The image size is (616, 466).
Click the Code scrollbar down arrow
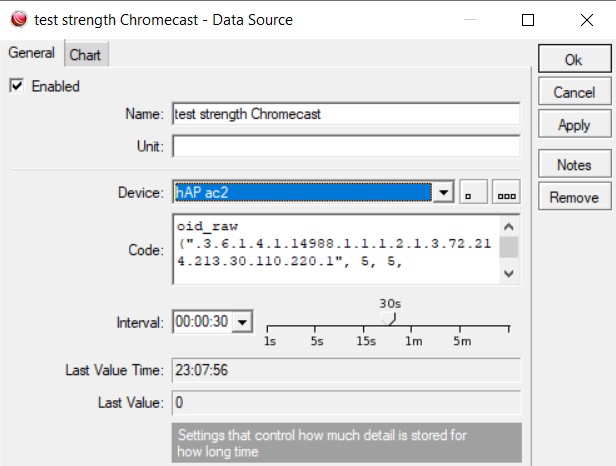click(509, 273)
